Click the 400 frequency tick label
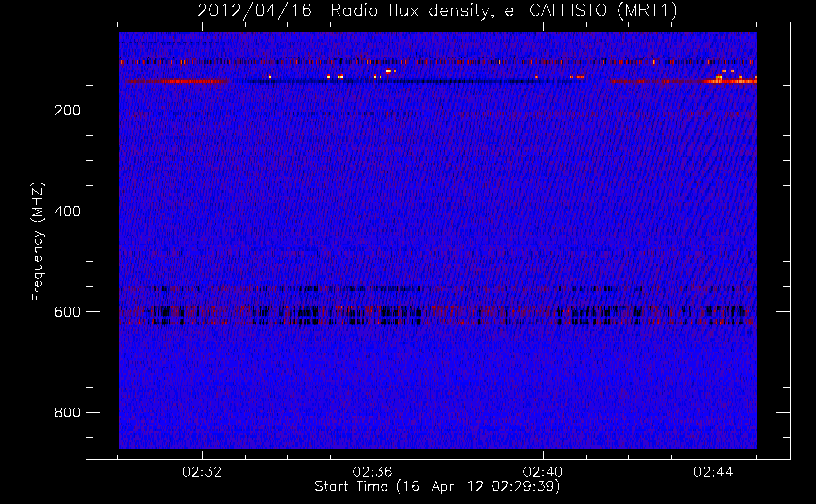The height and width of the screenshot is (504, 816). [68, 211]
